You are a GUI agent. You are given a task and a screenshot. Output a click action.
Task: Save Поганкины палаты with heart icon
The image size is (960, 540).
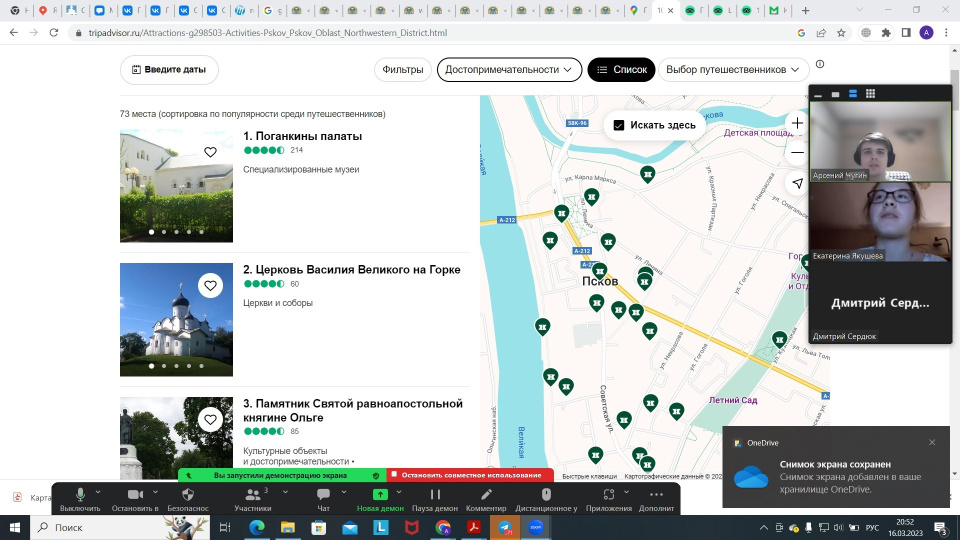(x=210, y=152)
